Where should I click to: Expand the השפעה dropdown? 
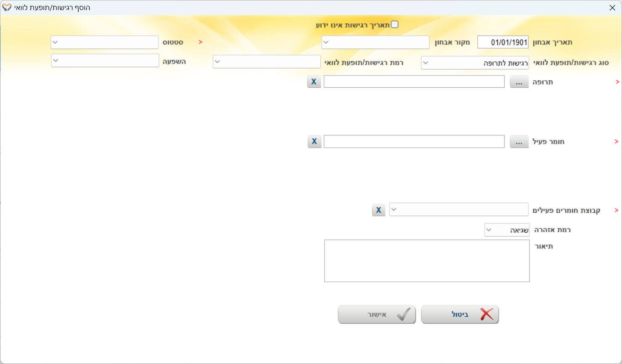(105, 60)
